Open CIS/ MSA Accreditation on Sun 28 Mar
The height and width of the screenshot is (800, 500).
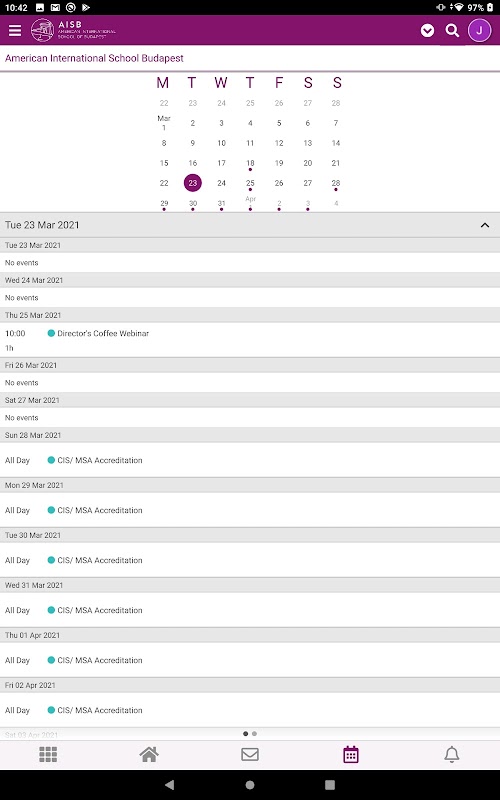tap(99, 460)
